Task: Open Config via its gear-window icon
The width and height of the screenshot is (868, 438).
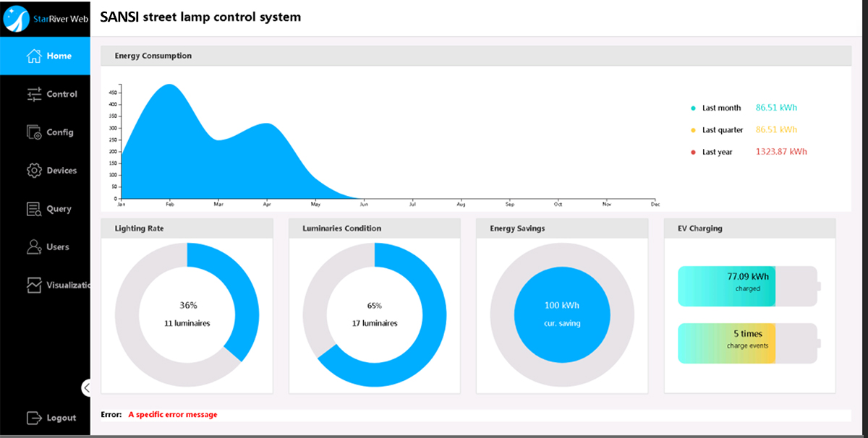Action: 34,132
